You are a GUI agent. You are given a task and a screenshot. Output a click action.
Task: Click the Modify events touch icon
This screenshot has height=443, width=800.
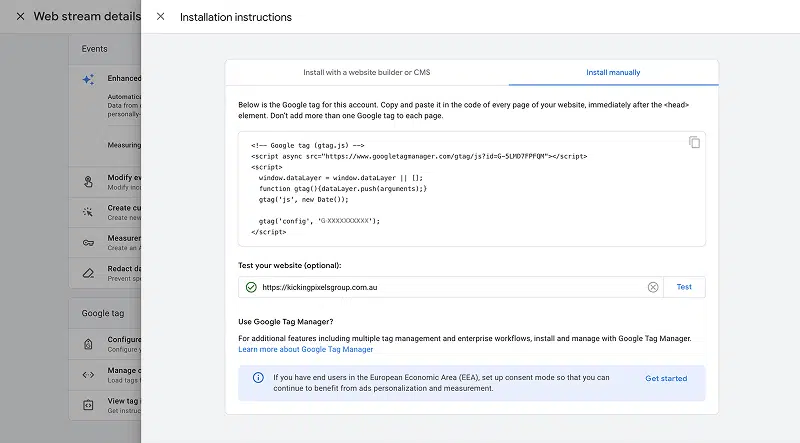coord(88,182)
